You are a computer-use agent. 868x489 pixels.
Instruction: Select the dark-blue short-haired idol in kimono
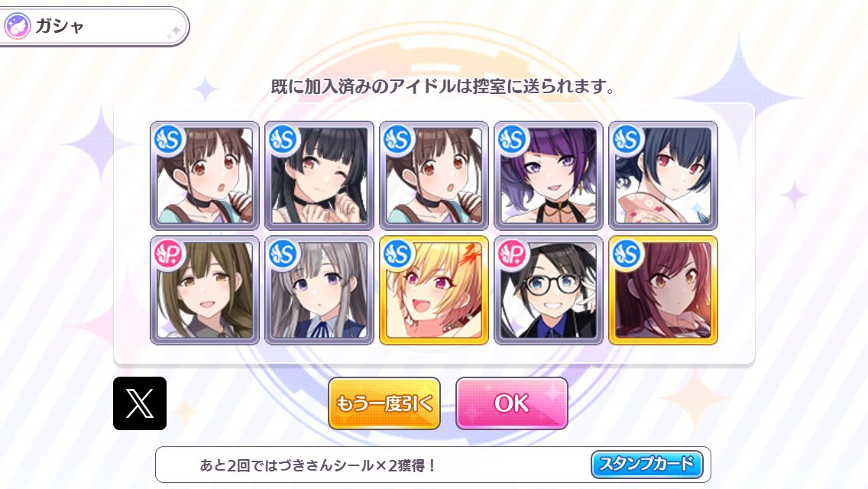click(x=663, y=176)
